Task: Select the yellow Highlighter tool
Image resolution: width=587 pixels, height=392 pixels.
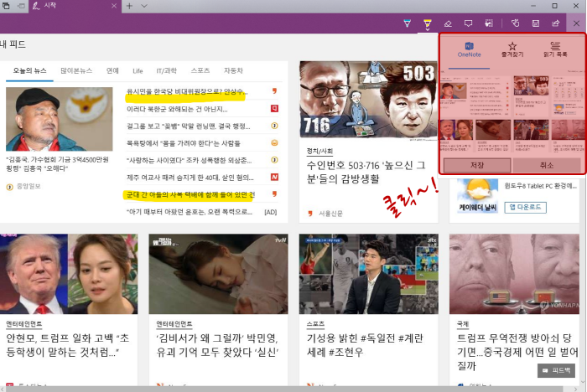Action: coord(427,24)
